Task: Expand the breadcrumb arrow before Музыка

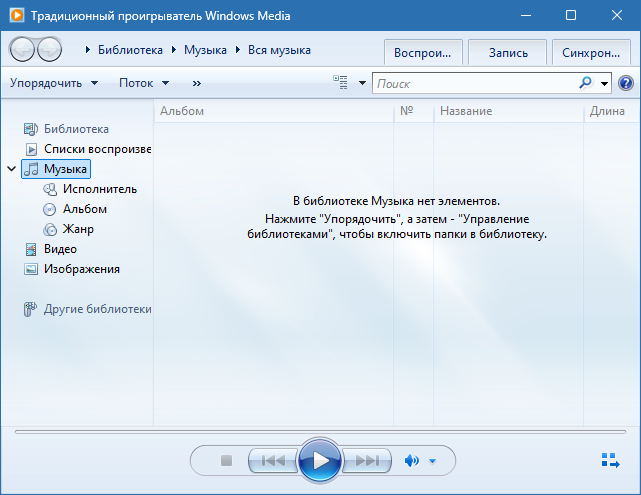Action: [174, 50]
